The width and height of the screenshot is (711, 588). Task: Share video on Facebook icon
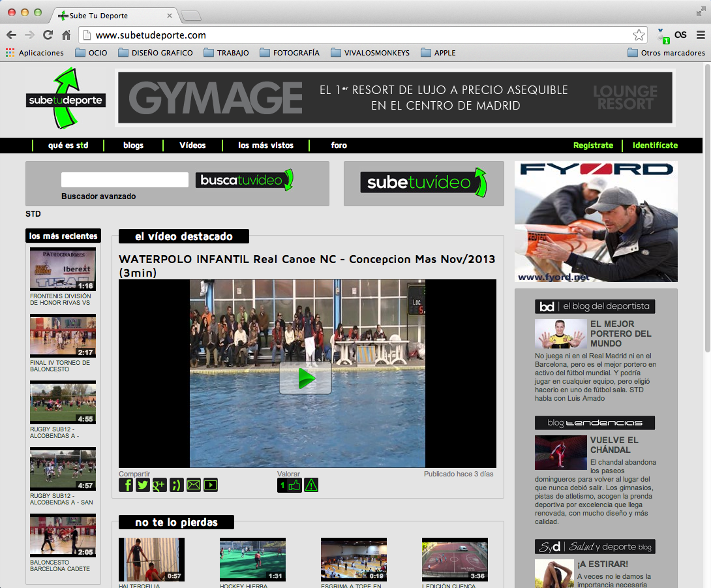[126, 485]
